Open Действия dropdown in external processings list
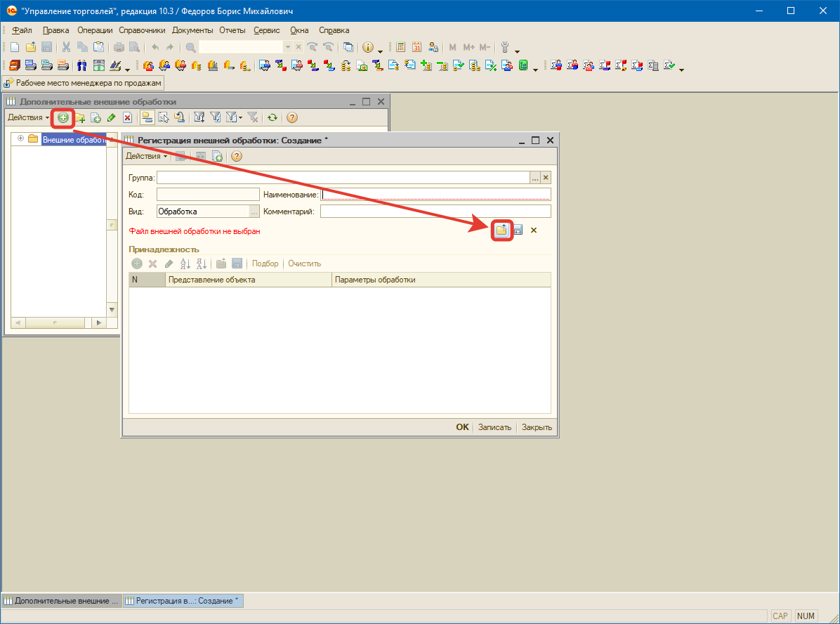The width and height of the screenshot is (840, 624). (28, 118)
